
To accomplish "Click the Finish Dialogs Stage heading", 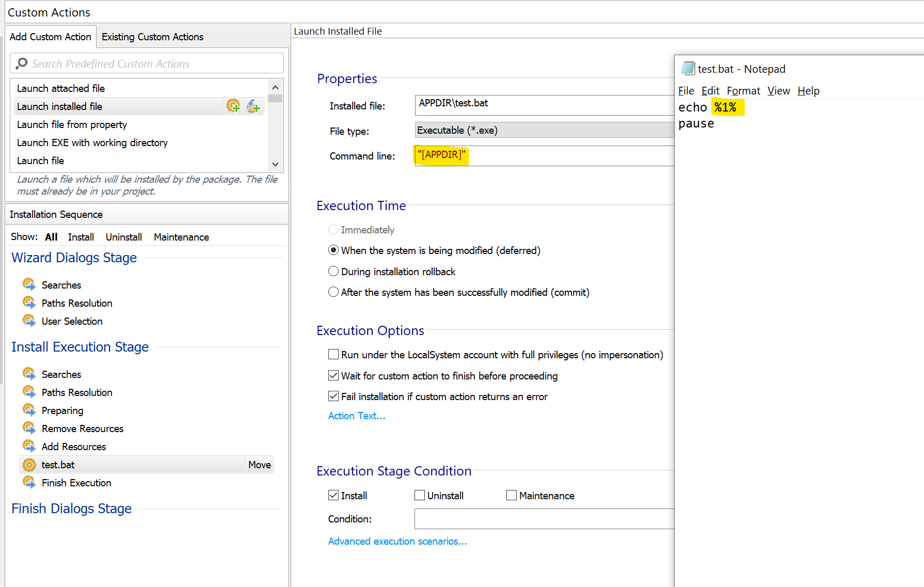I will click(72, 509).
